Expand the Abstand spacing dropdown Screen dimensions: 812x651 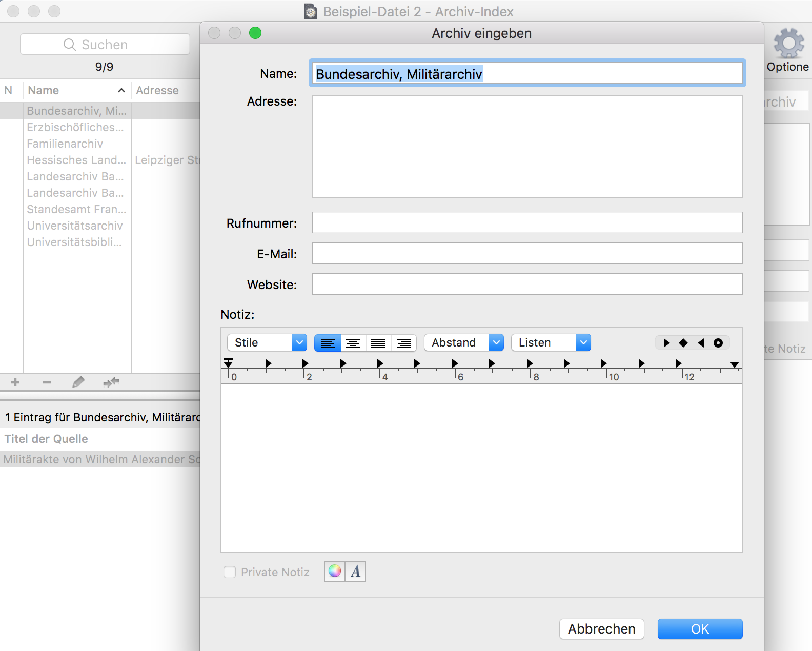point(463,342)
